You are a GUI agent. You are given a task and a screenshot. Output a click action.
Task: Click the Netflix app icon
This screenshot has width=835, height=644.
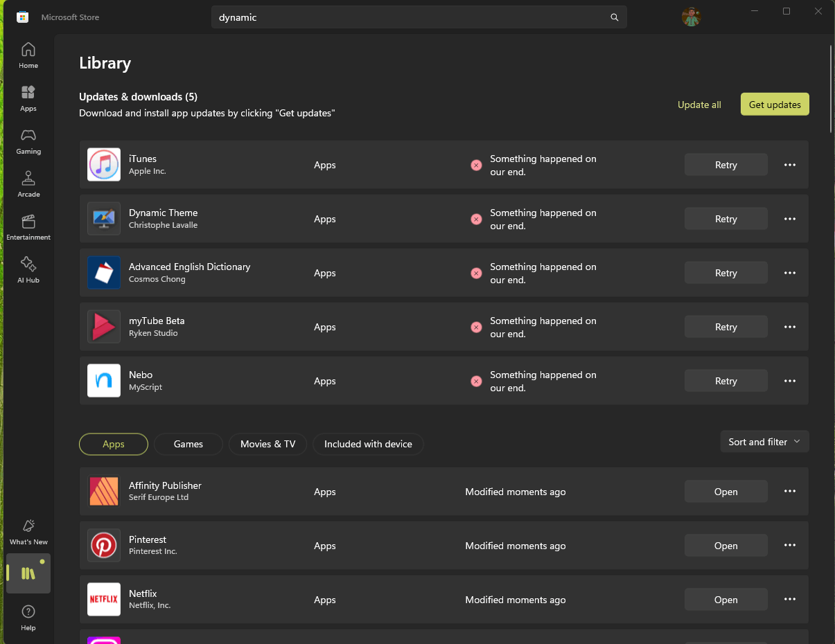(x=104, y=600)
